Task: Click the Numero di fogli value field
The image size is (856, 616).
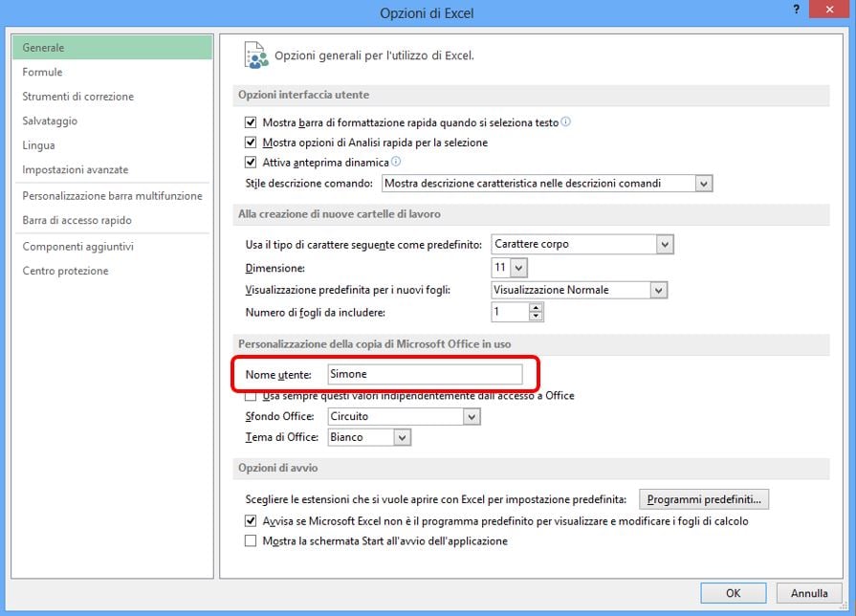Action: coord(510,312)
